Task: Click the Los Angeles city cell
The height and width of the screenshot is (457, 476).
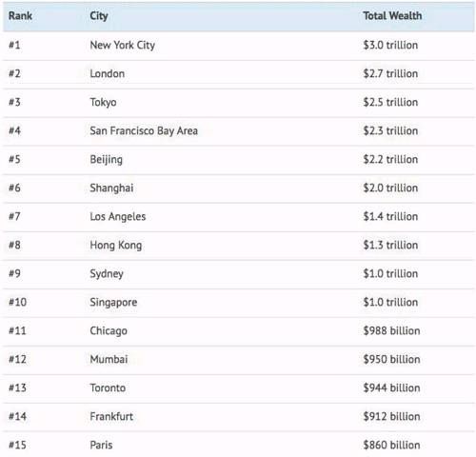Action: pos(118,217)
